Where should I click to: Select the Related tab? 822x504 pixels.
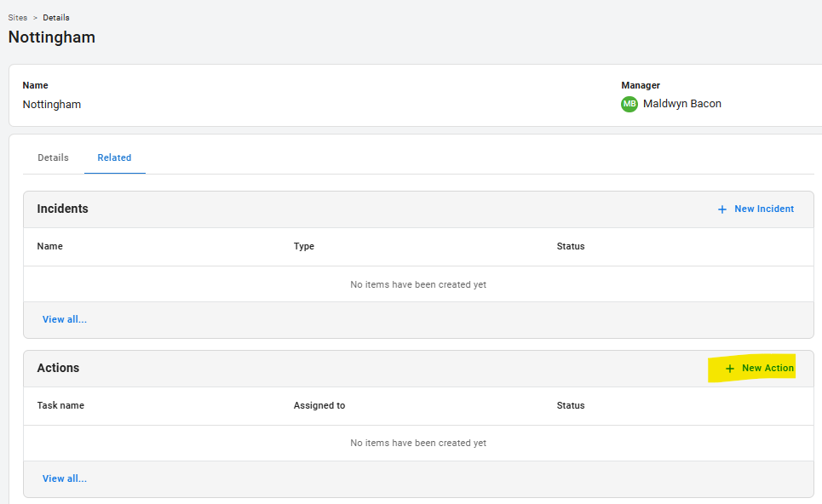114,157
